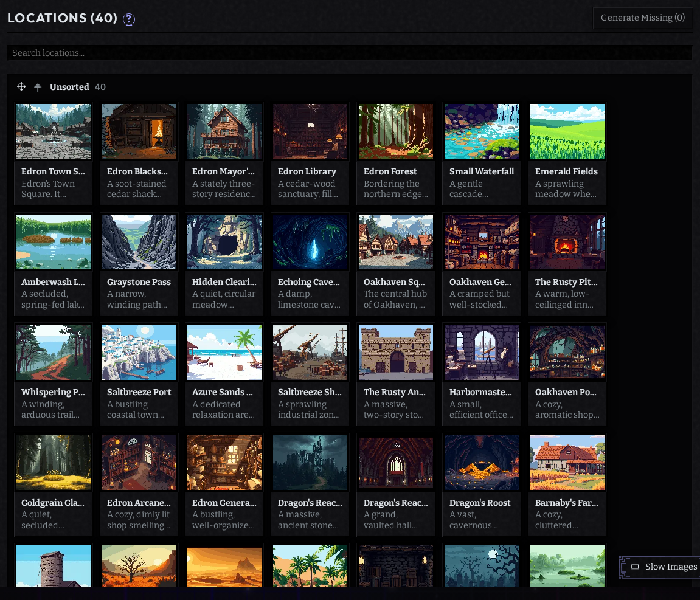The width and height of the screenshot is (700, 600).
Task: Select the Harbormaster office thumbnail
Action: click(x=482, y=353)
